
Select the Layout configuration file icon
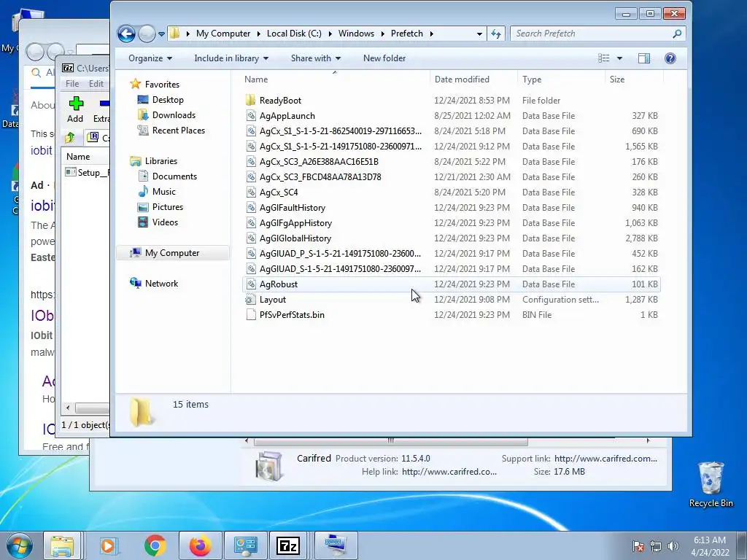[x=251, y=300]
